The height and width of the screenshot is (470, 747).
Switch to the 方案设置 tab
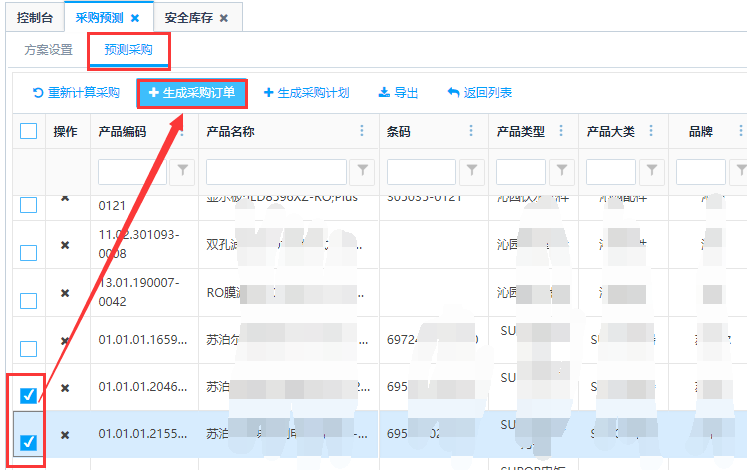coord(49,50)
